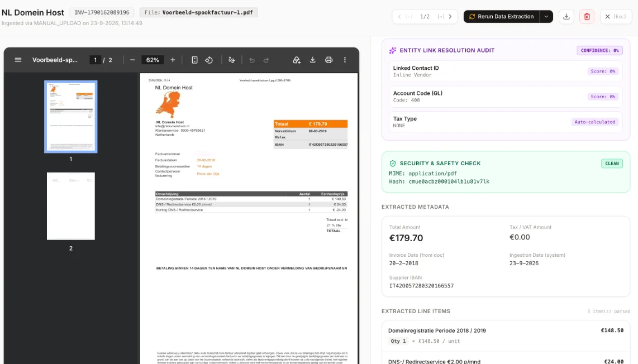Click the '3 item(s) parsed' label
This screenshot has height=364, width=638.
[608, 312]
